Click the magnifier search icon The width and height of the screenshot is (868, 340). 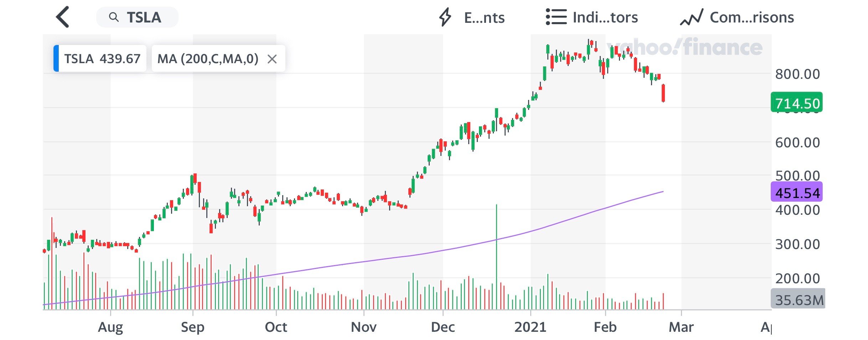114,17
